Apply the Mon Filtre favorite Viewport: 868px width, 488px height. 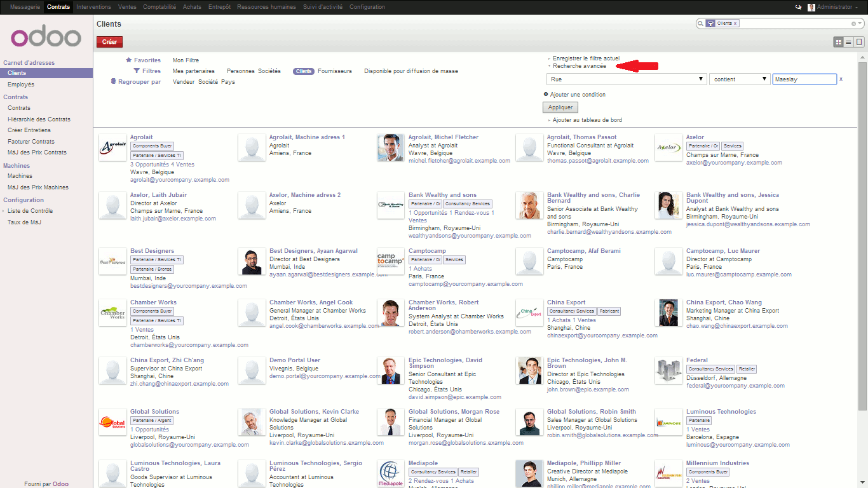(186, 60)
